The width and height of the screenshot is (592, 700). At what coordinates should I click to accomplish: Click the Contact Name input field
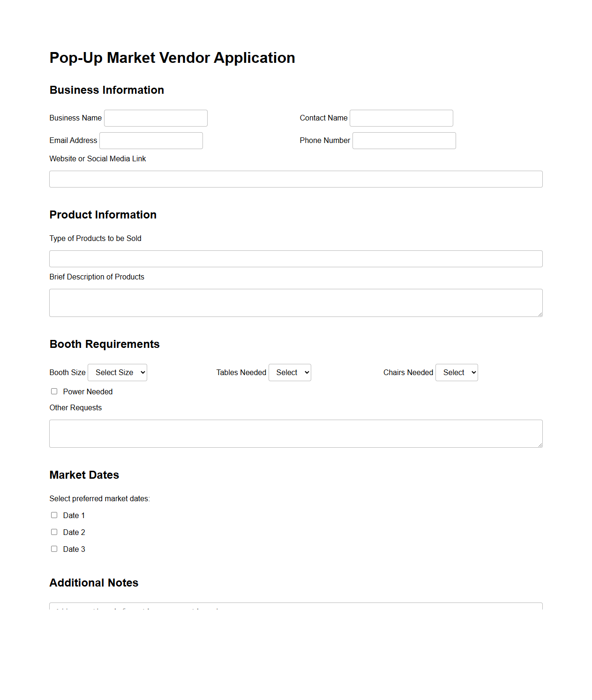tap(401, 118)
